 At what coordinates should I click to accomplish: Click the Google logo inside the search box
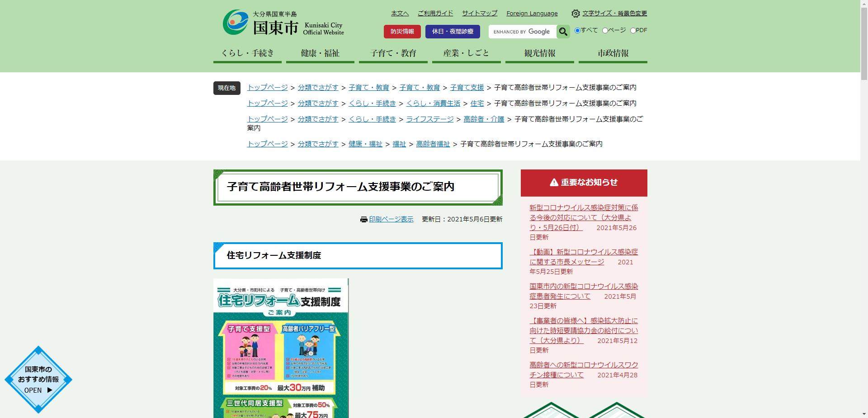pyautogui.click(x=539, y=32)
